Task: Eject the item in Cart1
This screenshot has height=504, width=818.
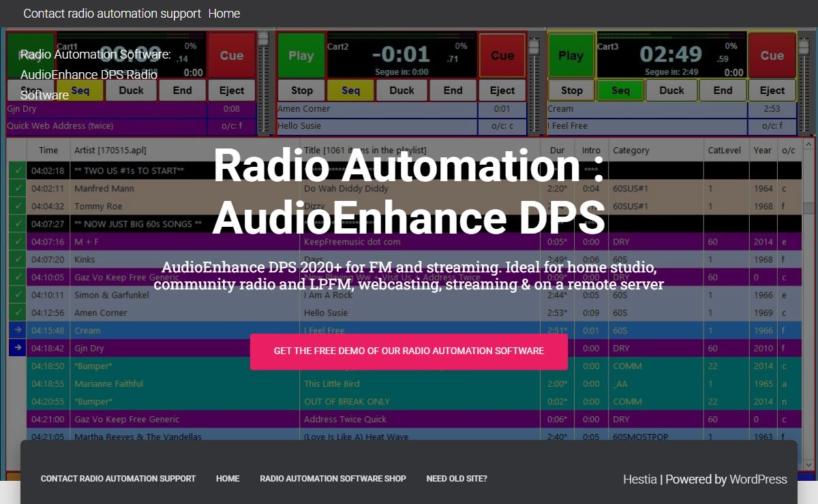Action: 232,90
